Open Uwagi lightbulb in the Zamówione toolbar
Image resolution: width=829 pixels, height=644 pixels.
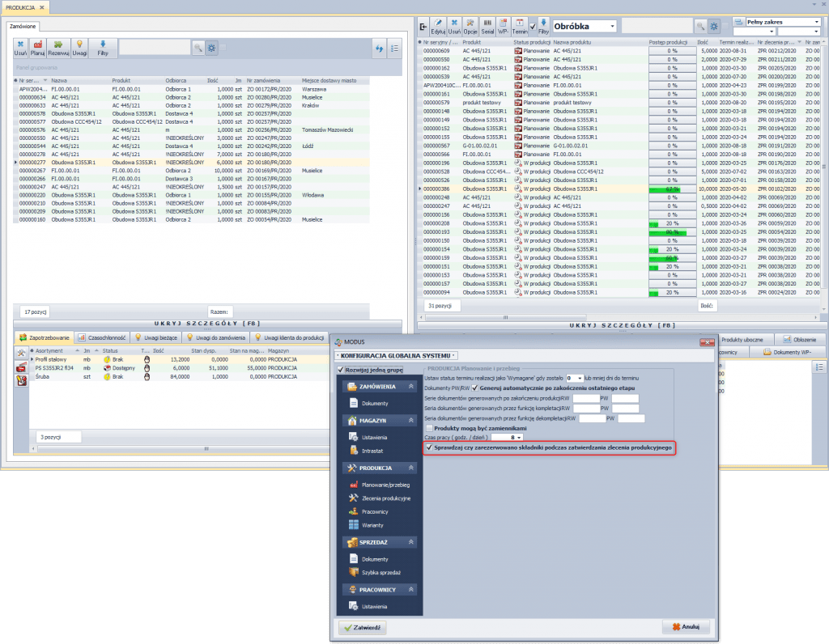[x=79, y=48]
